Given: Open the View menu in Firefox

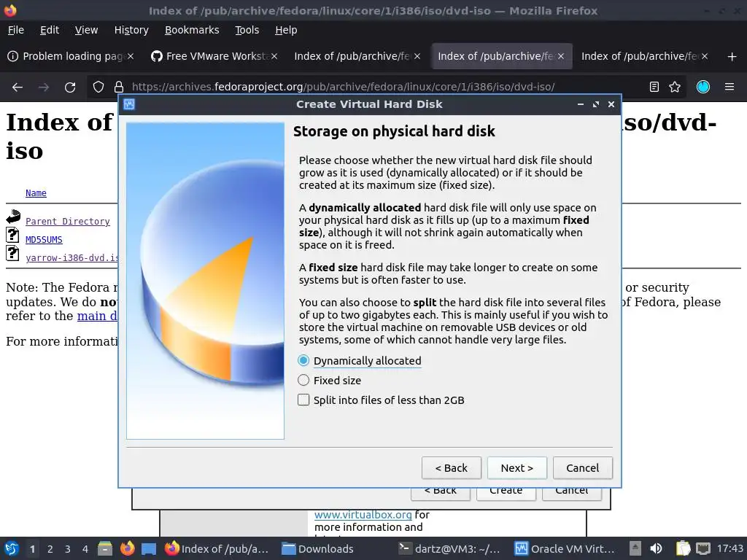Looking at the screenshot, I should click(x=86, y=30).
